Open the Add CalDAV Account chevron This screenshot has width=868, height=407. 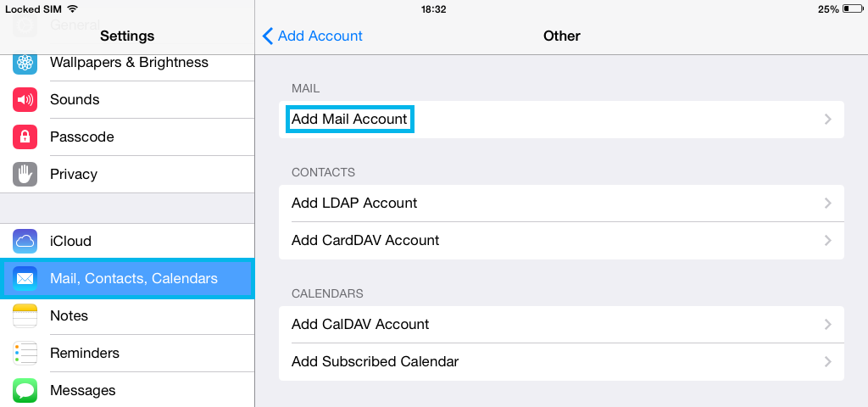click(828, 325)
